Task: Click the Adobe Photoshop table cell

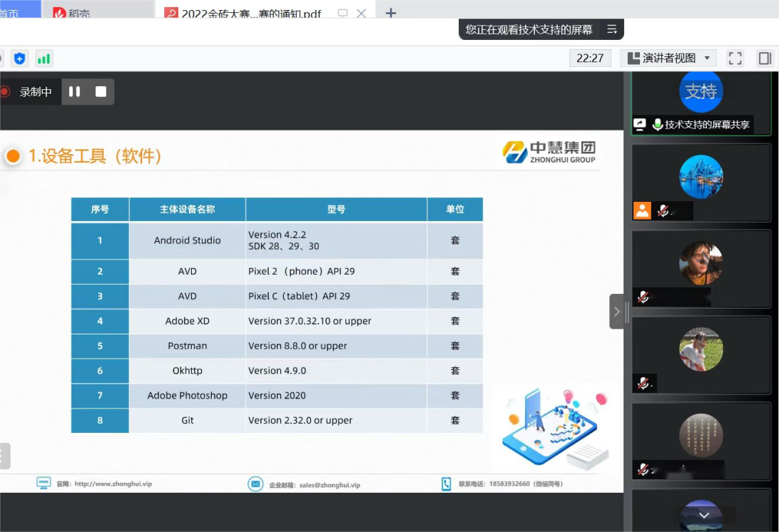Action: click(188, 395)
